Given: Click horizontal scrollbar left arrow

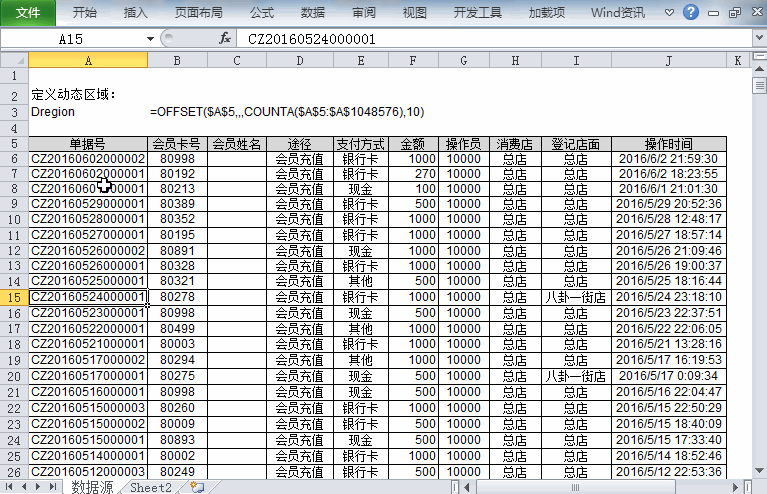Looking at the screenshot, I should coord(467,487).
